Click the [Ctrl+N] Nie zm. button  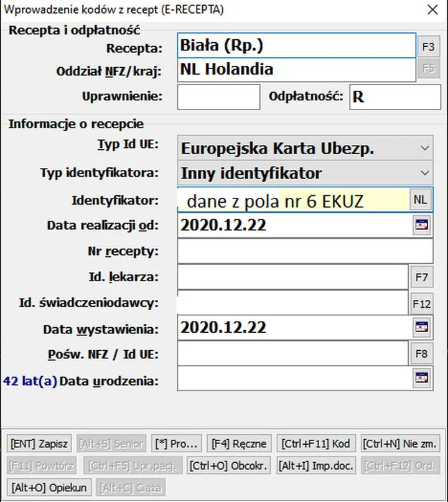click(400, 444)
